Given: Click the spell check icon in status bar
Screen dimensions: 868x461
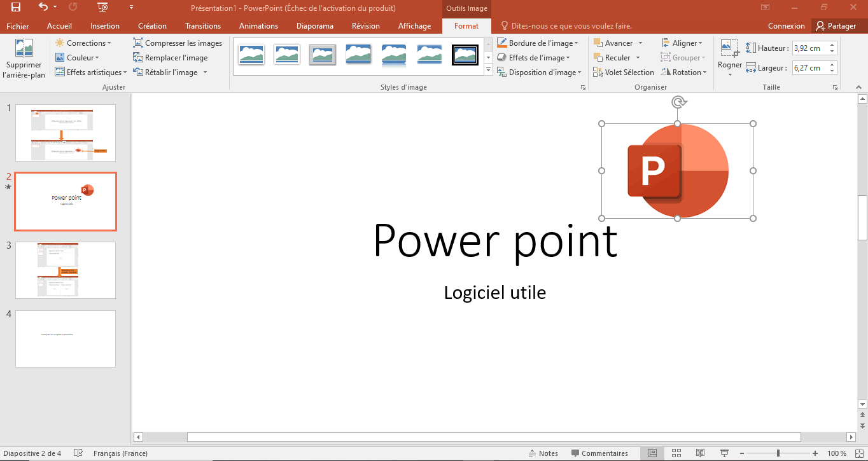Looking at the screenshot, I should tap(78, 453).
